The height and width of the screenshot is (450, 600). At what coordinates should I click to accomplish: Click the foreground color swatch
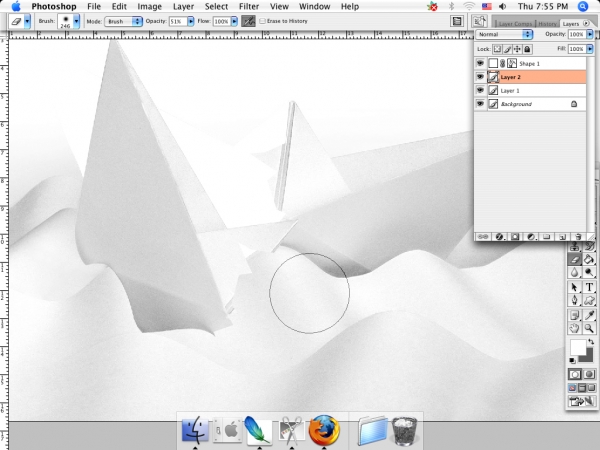pyautogui.click(x=578, y=347)
